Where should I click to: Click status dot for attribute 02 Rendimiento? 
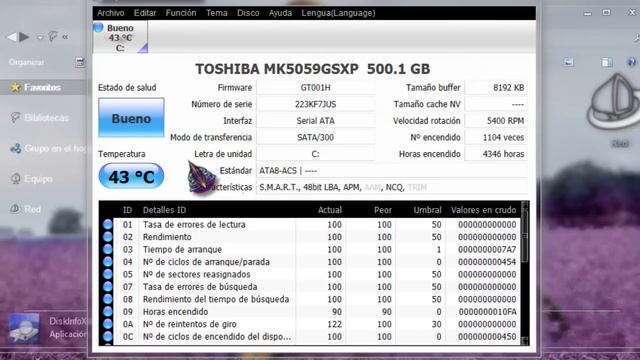[x=108, y=237]
